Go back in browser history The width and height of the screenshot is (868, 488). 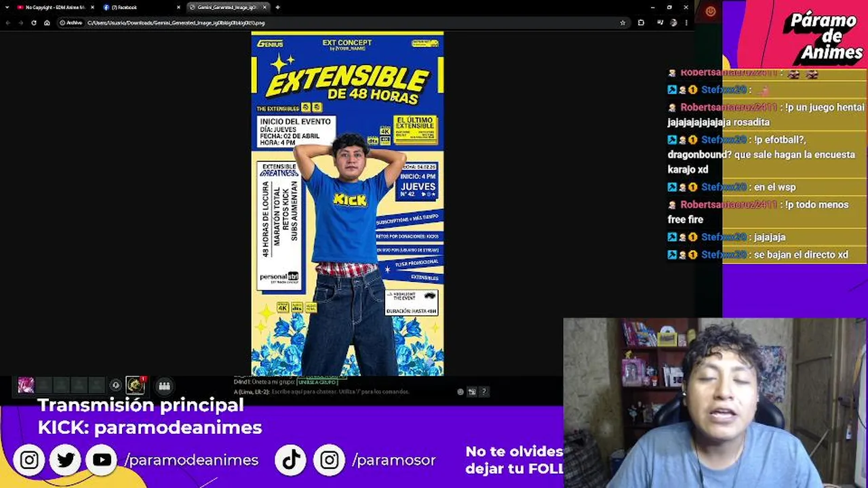[8, 22]
